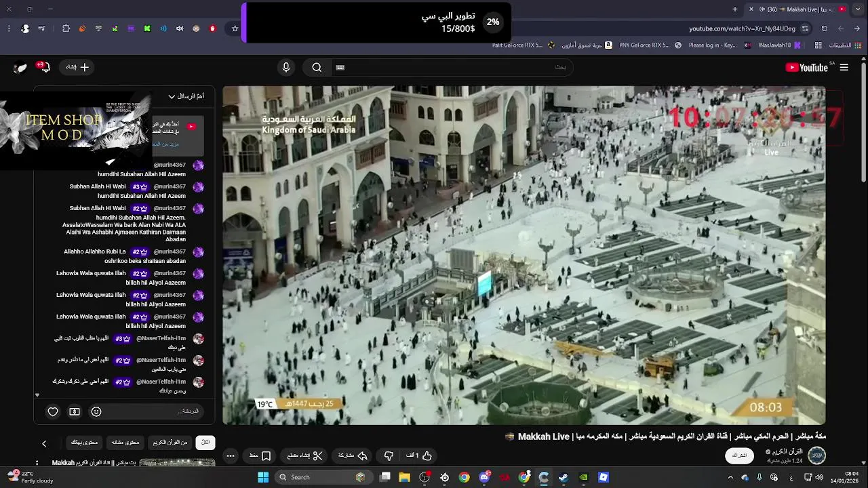Send a heart reaction in live chat
This screenshot has height=488, width=868.
click(x=53, y=411)
